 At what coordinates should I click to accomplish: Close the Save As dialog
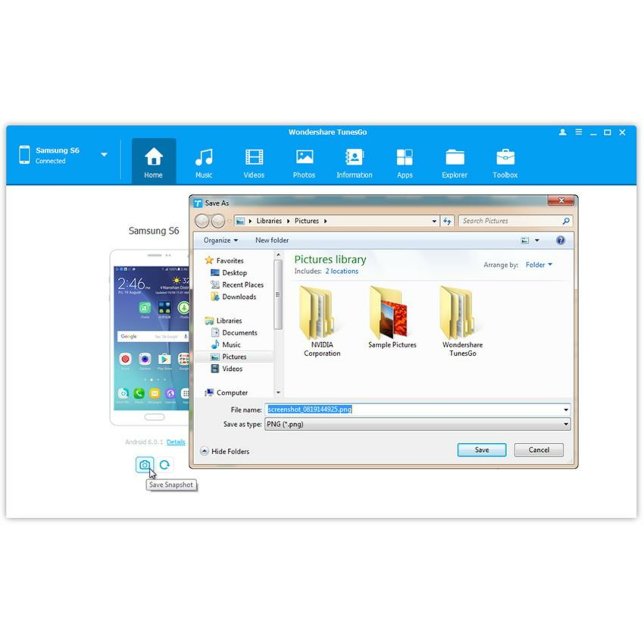tap(561, 201)
